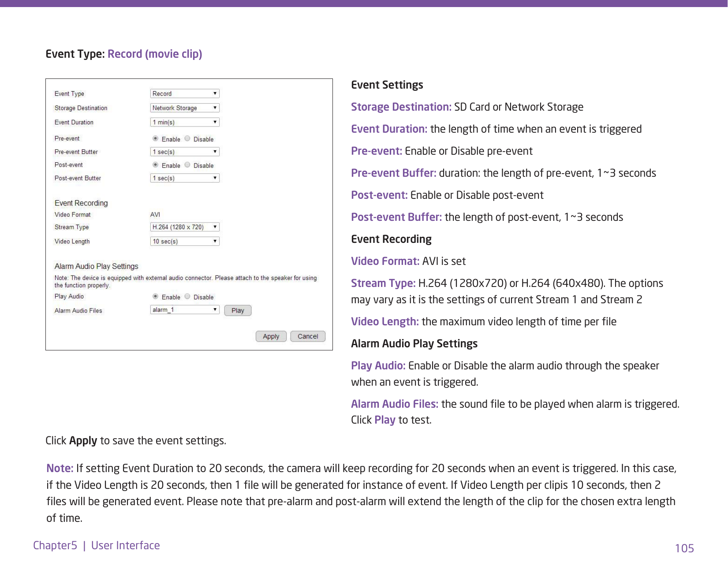Select Disable radio for Post-event
This screenshot has width=728, height=562.
coord(187,165)
